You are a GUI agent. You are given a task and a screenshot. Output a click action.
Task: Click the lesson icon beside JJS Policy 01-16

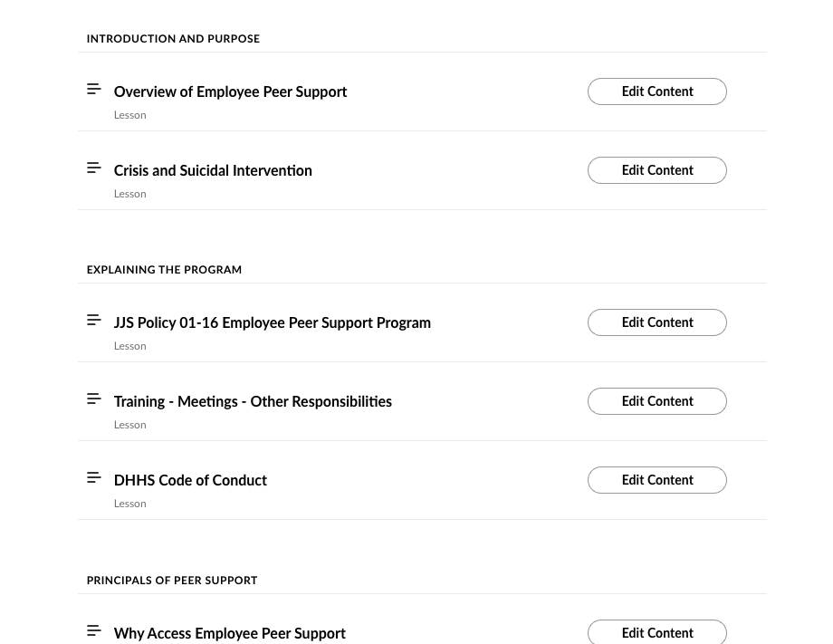[x=94, y=320]
